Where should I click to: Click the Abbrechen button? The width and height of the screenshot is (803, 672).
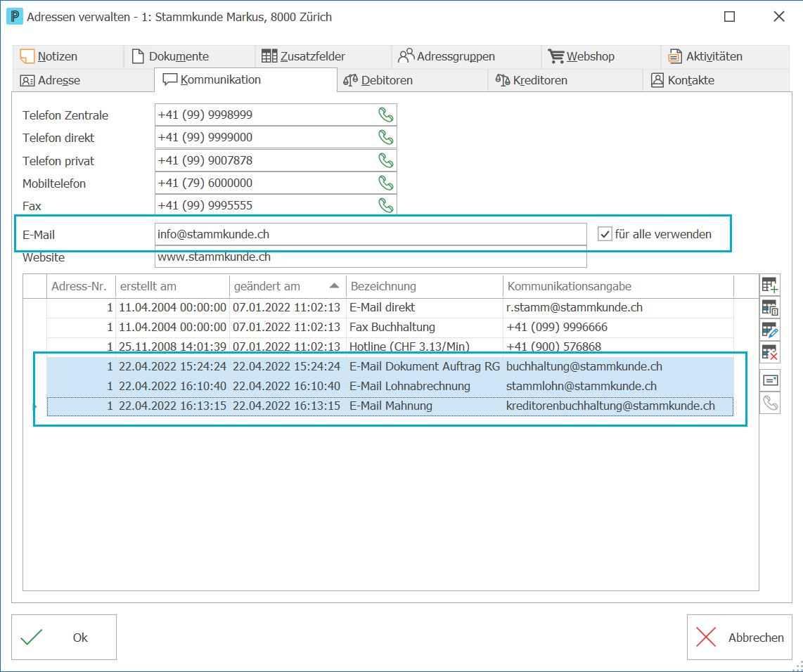[x=740, y=637]
